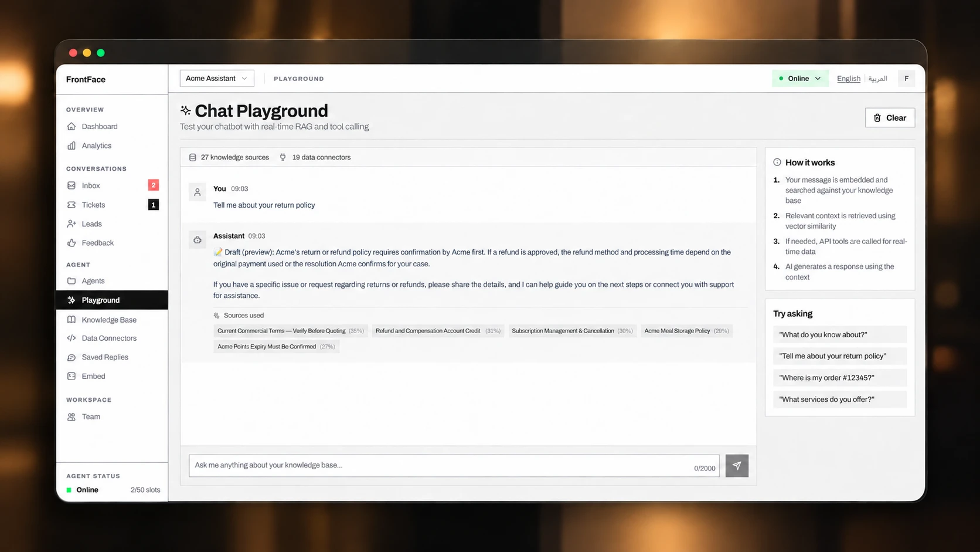This screenshot has height=552, width=980.
Task: Click the Tickets badge showing 1
Action: pos(154,205)
